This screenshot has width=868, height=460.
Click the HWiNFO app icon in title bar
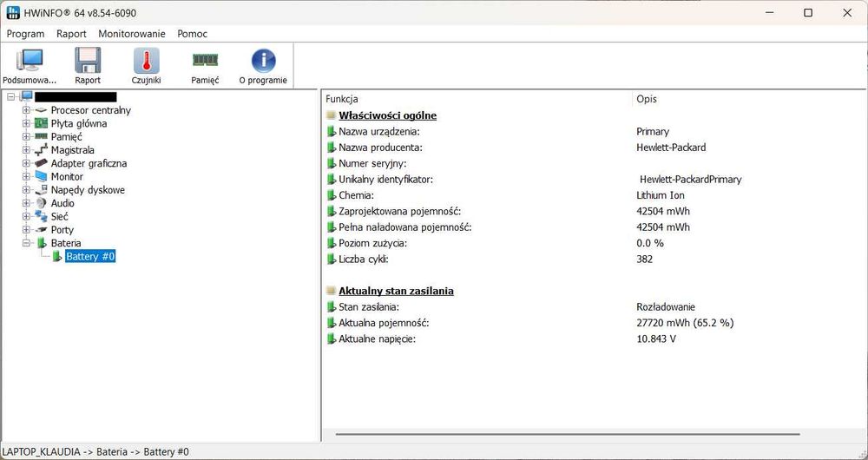pos(13,12)
